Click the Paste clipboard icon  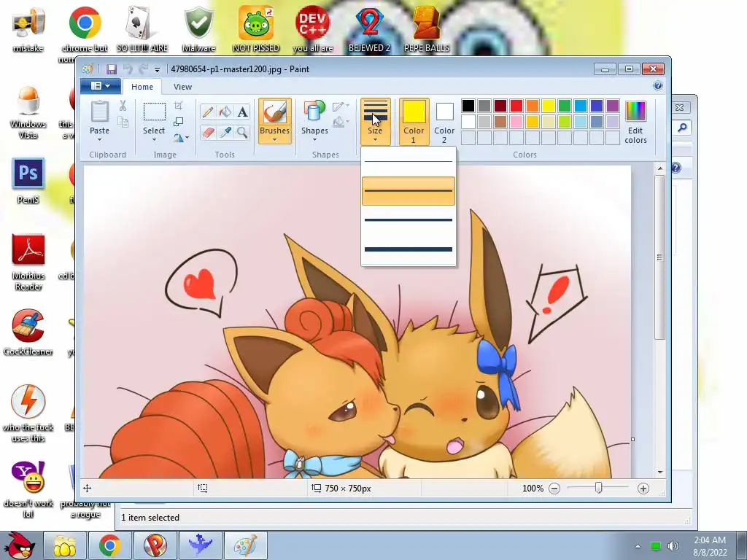pyautogui.click(x=99, y=112)
